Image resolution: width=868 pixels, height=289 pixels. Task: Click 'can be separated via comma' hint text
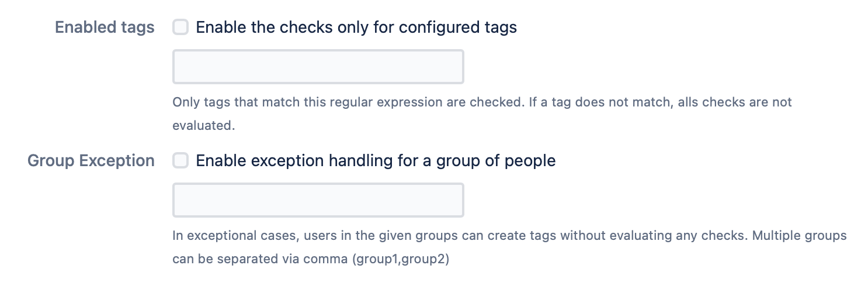pos(261,259)
